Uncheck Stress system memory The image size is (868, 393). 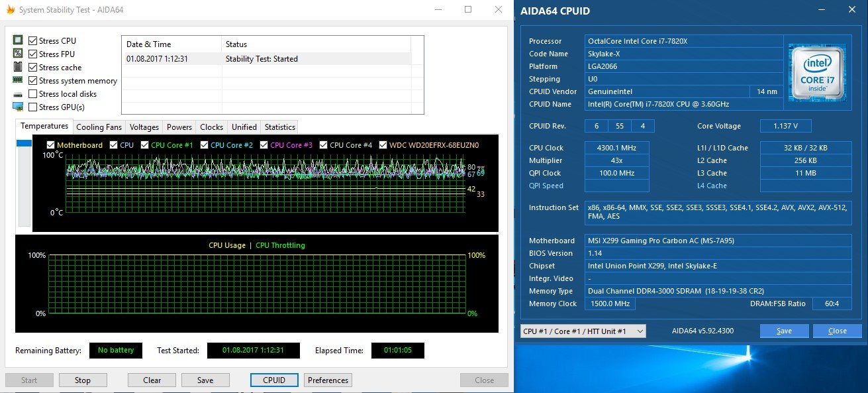coord(32,81)
